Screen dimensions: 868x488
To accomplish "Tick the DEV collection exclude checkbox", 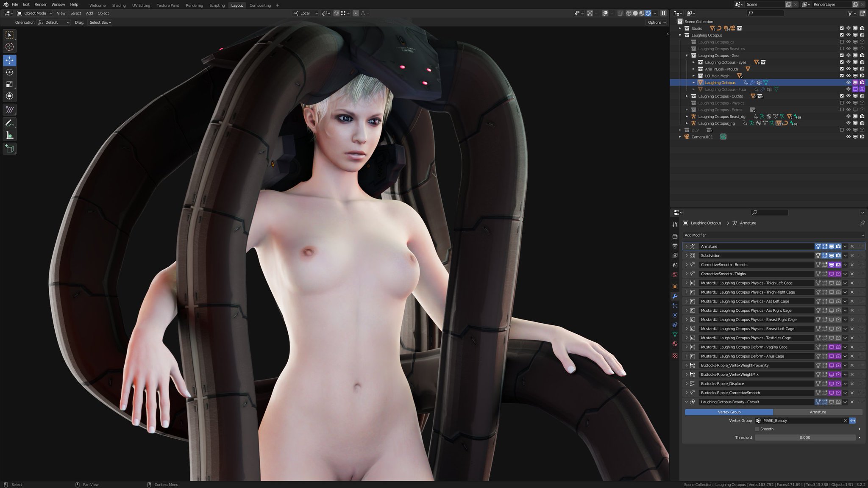I will [842, 130].
